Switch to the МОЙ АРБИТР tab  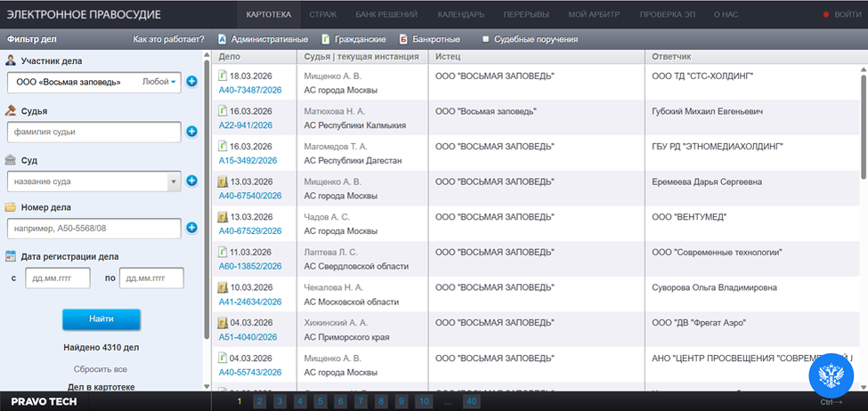594,14
